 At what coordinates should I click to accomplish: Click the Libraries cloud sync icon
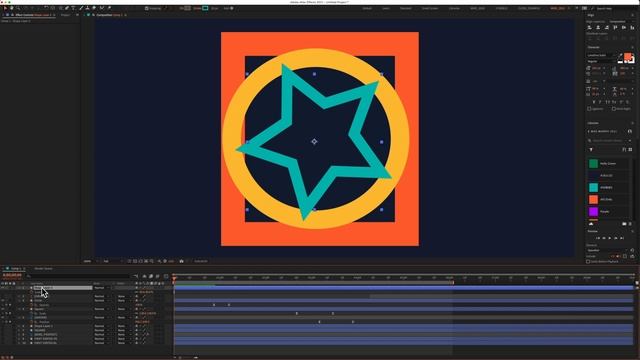[x=591, y=224]
